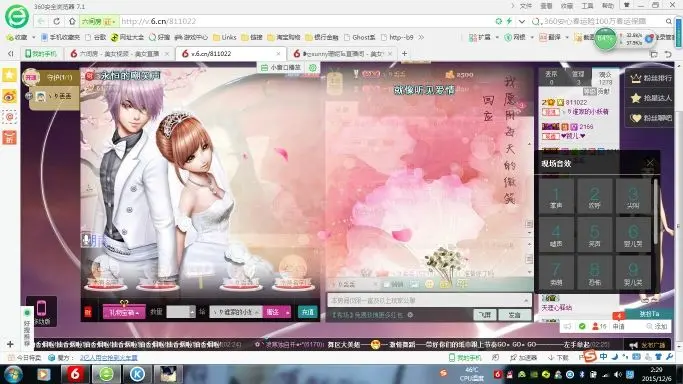Click the 小窗口播放 button
683x384 pixels.
point(281,67)
